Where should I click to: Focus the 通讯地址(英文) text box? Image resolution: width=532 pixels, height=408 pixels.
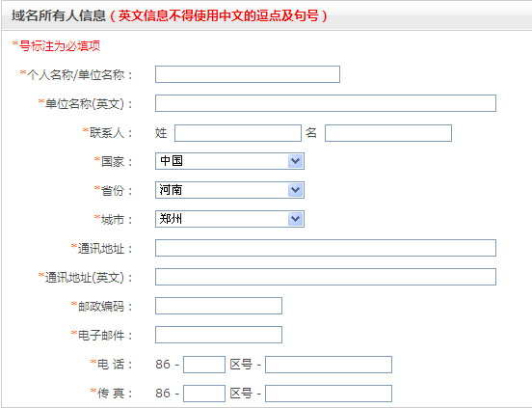(326, 277)
